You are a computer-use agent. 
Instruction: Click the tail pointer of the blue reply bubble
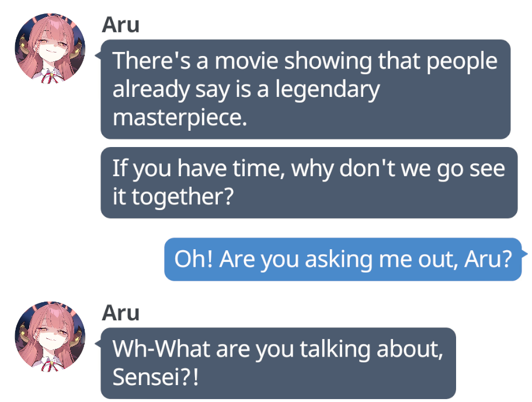524,254
